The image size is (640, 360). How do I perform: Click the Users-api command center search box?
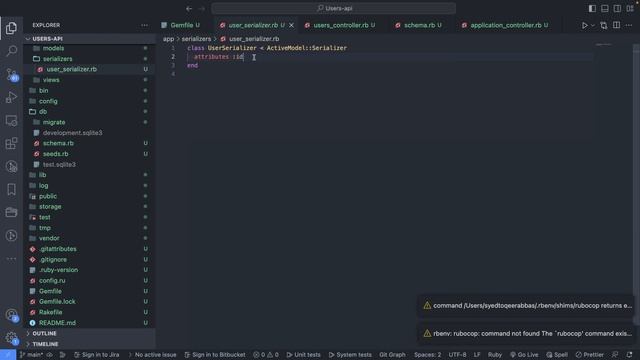[333, 8]
